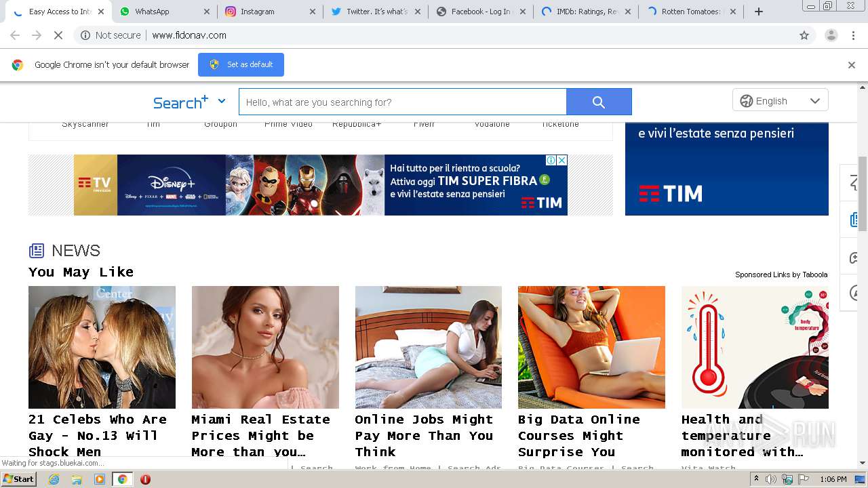The width and height of the screenshot is (868, 488).
Task: Click Set as default browser button
Action: coord(241,64)
